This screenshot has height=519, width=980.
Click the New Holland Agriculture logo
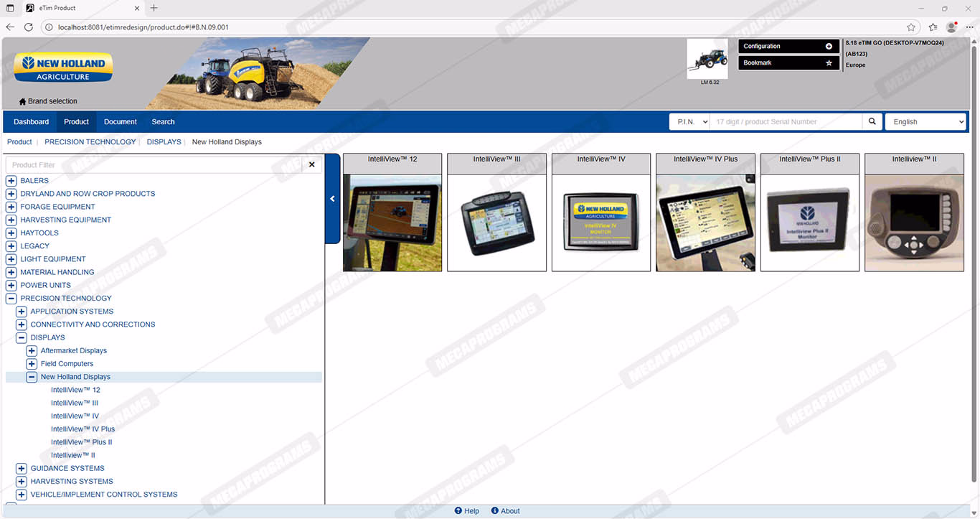tap(63, 67)
